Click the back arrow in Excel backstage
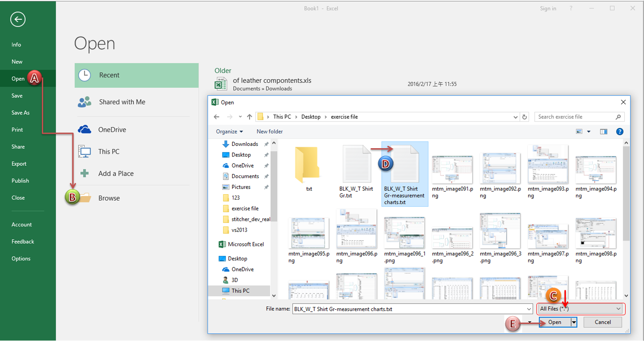The width and height of the screenshot is (644, 341). click(x=18, y=19)
